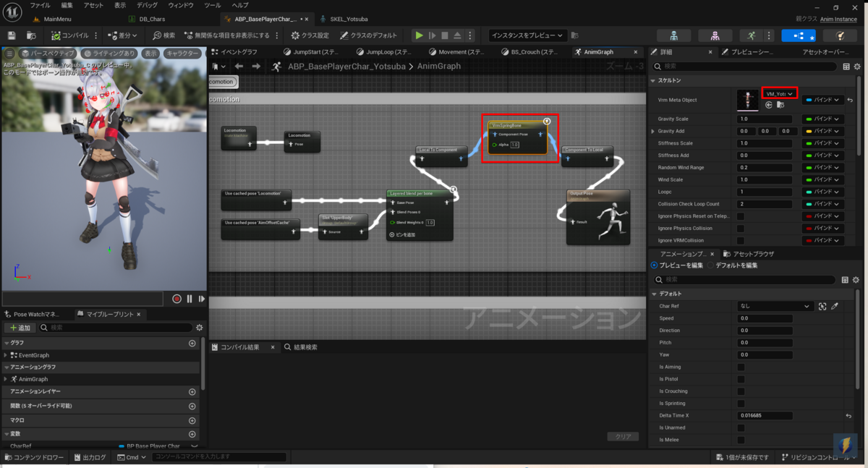
Task: Open クラスのデフォルト class defaults
Action: click(368, 35)
